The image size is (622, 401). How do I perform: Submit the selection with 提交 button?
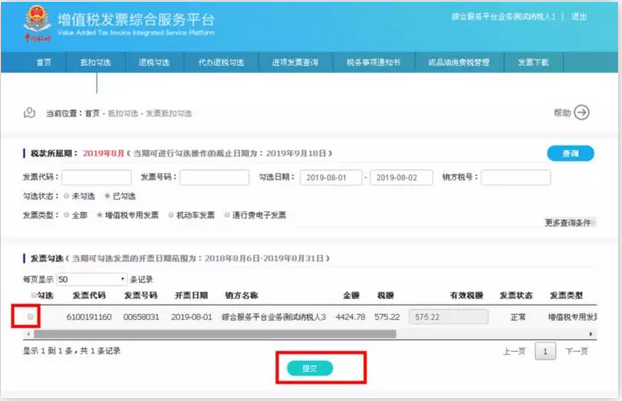(310, 369)
